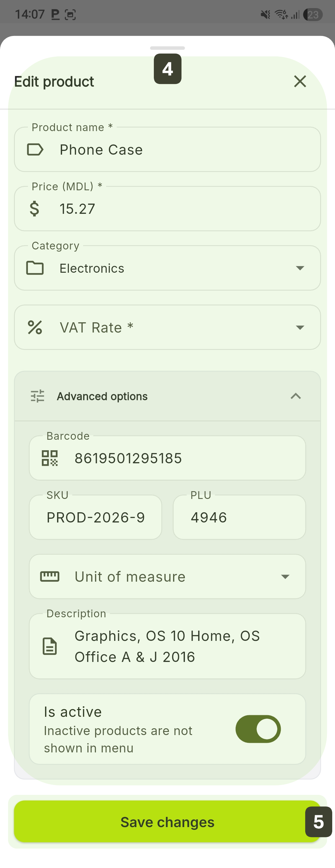Tap the document icon in Description field
The image size is (335, 868).
(x=50, y=646)
